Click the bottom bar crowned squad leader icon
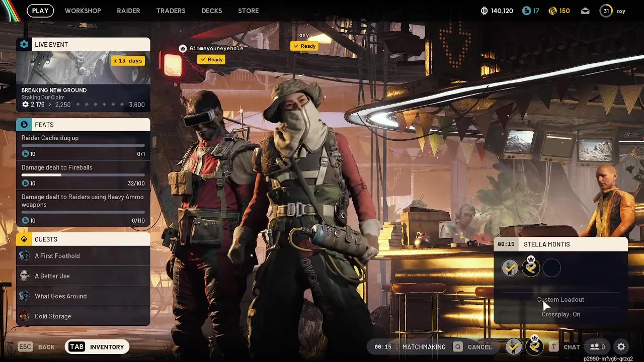The height and width of the screenshot is (362, 644). coord(534,346)
